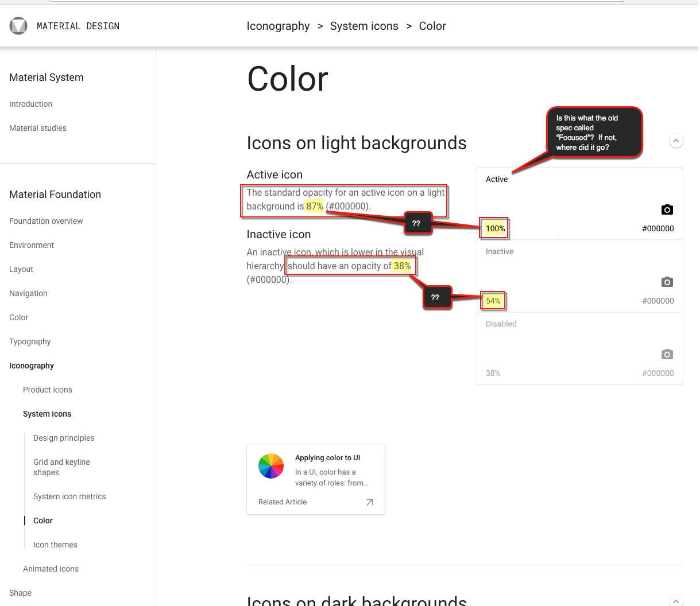Viewport: 700px width, 606px height.
Task: Open System icons from the breadcrumb
Action: coord(364,26)
